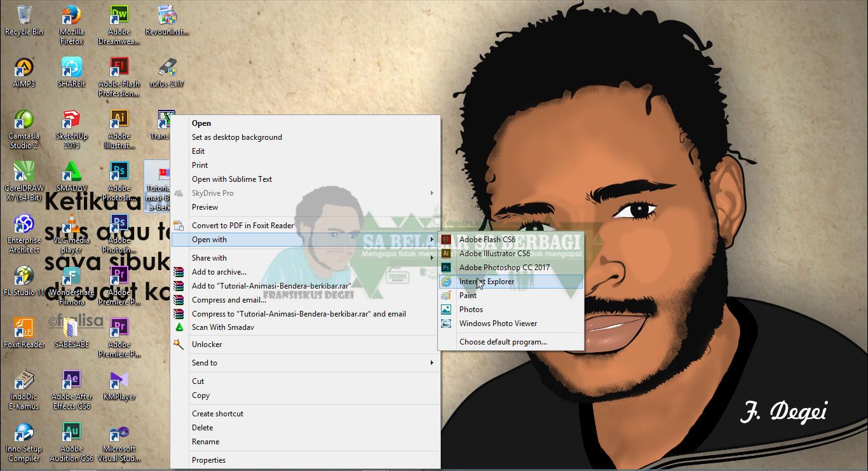Viewport: 868px width, 471px height.
Task: Click the Adobe After Effects CS6 icon
Action: coord(72,390)
